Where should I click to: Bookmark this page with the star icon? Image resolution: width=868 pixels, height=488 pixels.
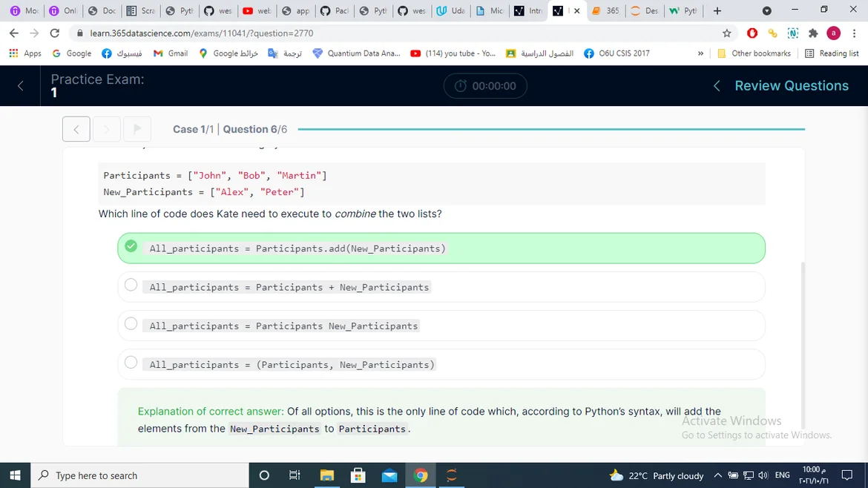click(726, 33)
